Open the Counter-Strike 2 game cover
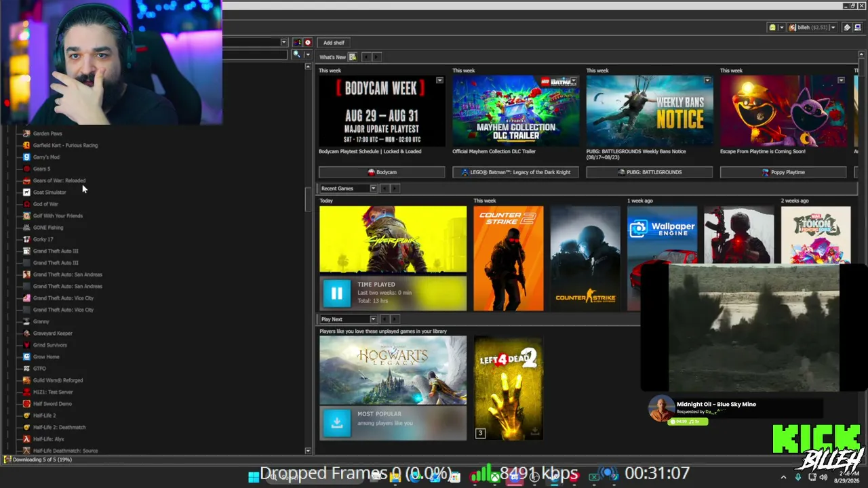 tap(509, 258)
